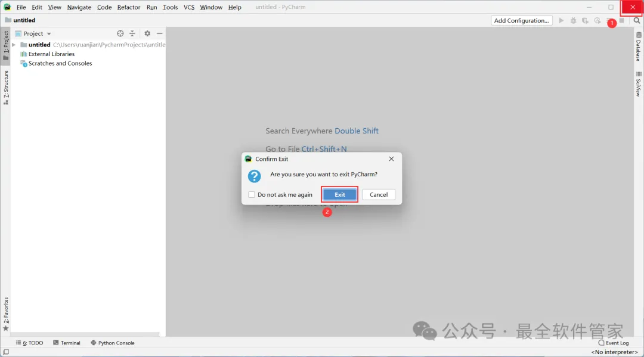
Task: Click the Favorites star icon on left edge
Action: click(x=6, y=328)
